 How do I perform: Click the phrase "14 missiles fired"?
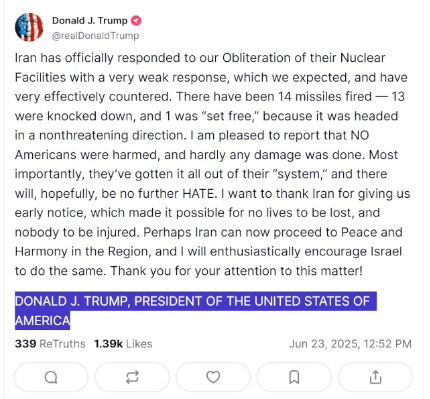pos(325,97)
